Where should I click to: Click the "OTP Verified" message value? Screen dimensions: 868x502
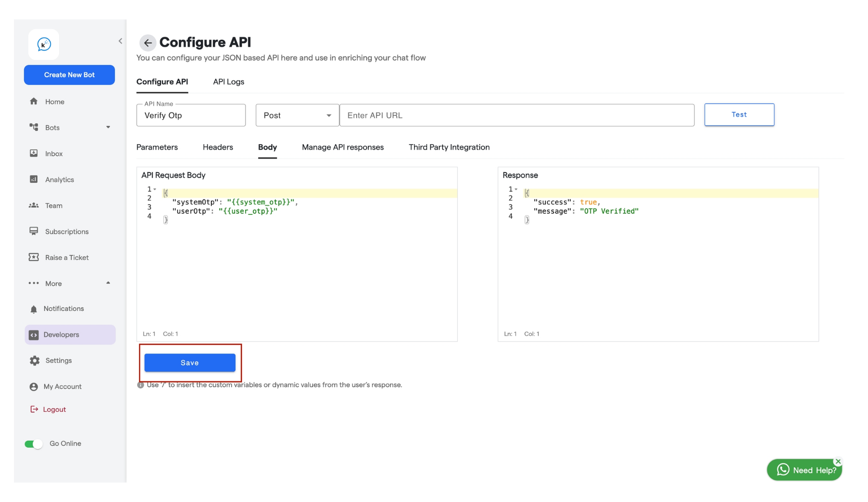609,211
